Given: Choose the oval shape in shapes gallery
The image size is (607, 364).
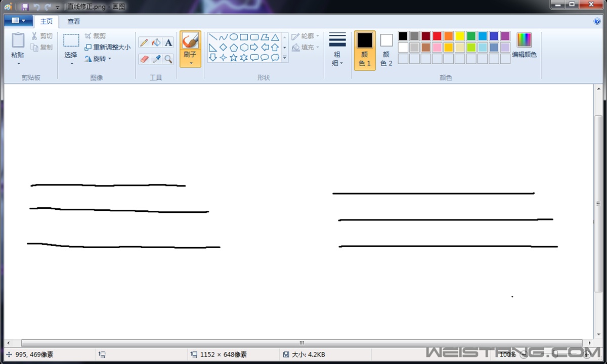Looking at the screenshot, I should (234, 37).
